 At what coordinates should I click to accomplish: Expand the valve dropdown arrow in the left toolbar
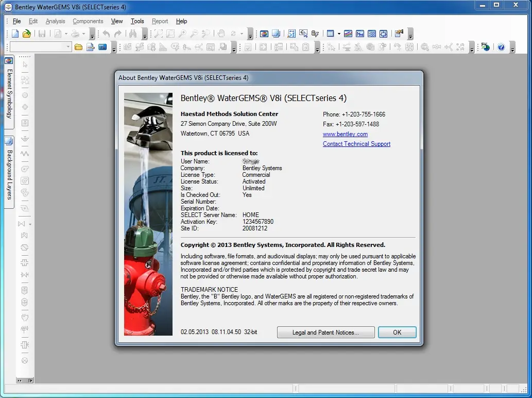point(30,224)
